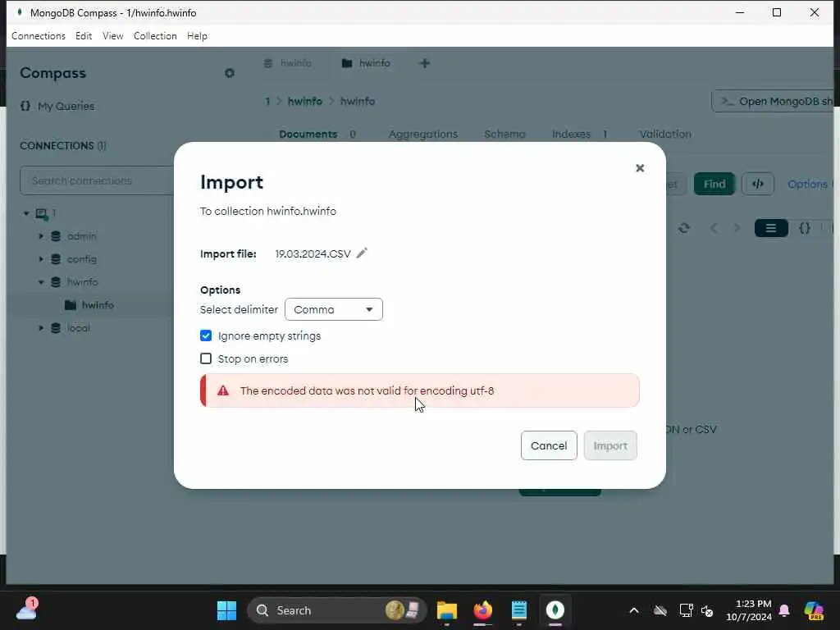The image size is (840, 630).
Task: Switch to the Aggregations tab
Action: click(x=423, y=134)
